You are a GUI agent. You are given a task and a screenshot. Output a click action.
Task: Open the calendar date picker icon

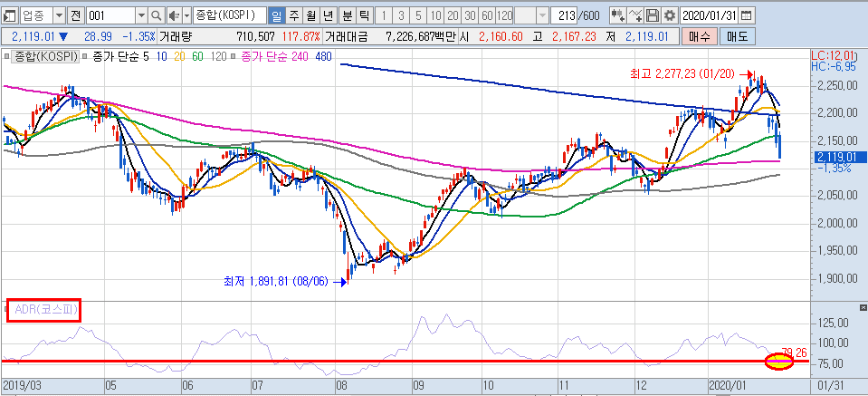(x=747, y=15)
